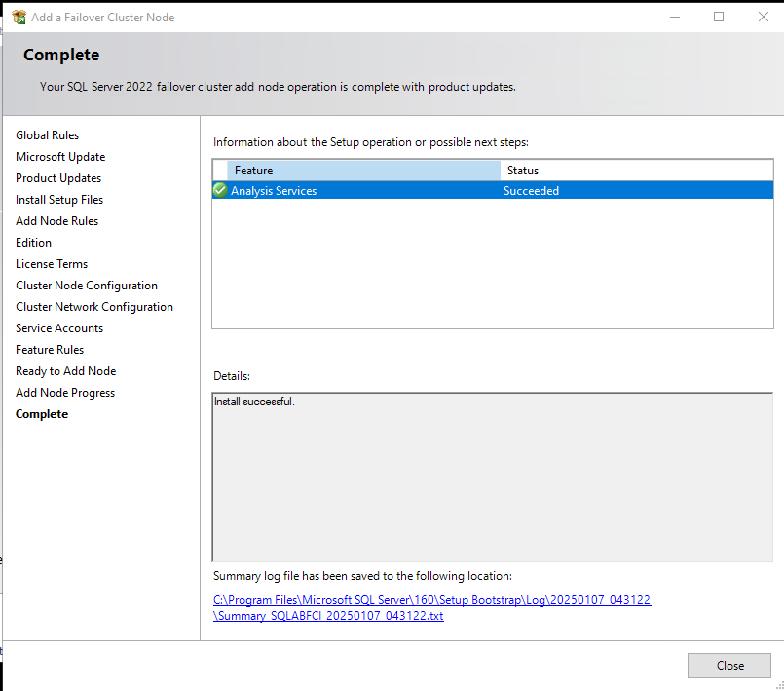Select Ready to Add Node step
Image resolution: width=784 pixels, height=691 pixels.
point(66,371)
